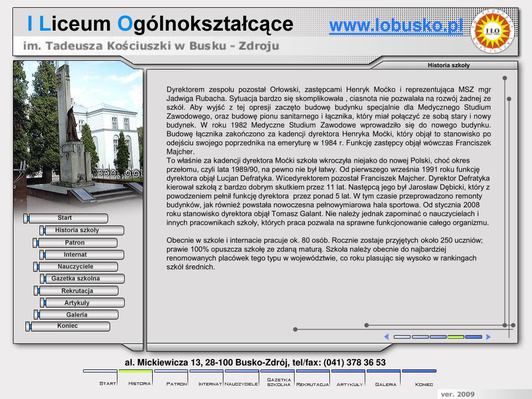Select Gazetka Szkolna tab at bottom
532x399 pixels.
click(277, 378)
